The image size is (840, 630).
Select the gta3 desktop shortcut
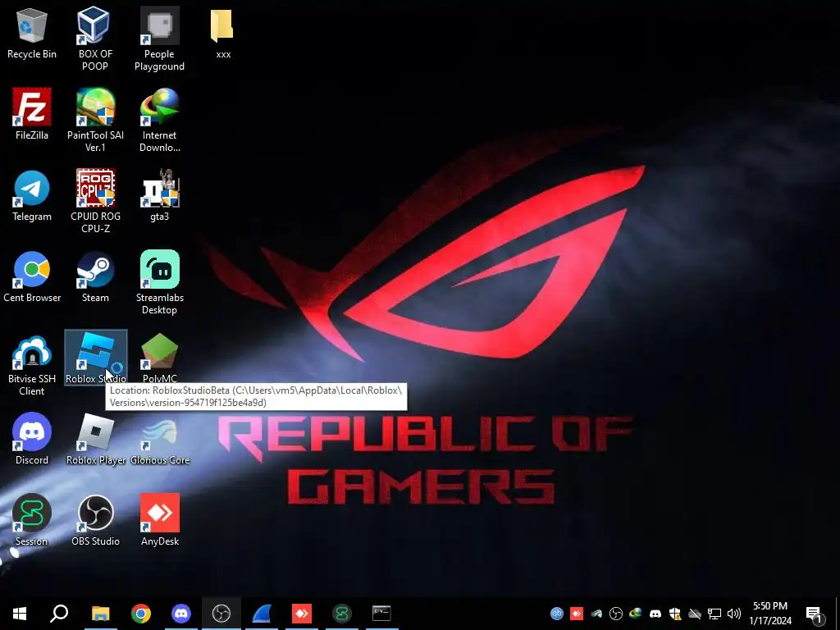point(159,195)
